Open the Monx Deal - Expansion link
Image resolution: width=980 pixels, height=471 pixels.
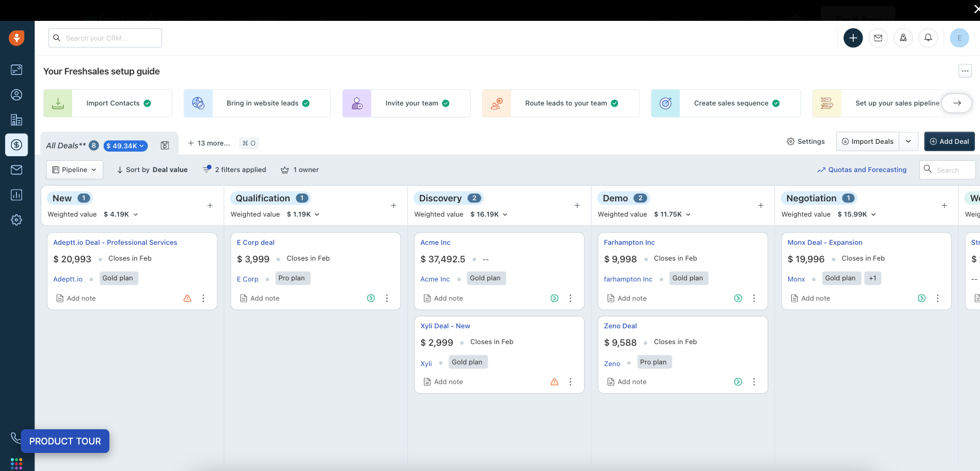tap(825, 243)
